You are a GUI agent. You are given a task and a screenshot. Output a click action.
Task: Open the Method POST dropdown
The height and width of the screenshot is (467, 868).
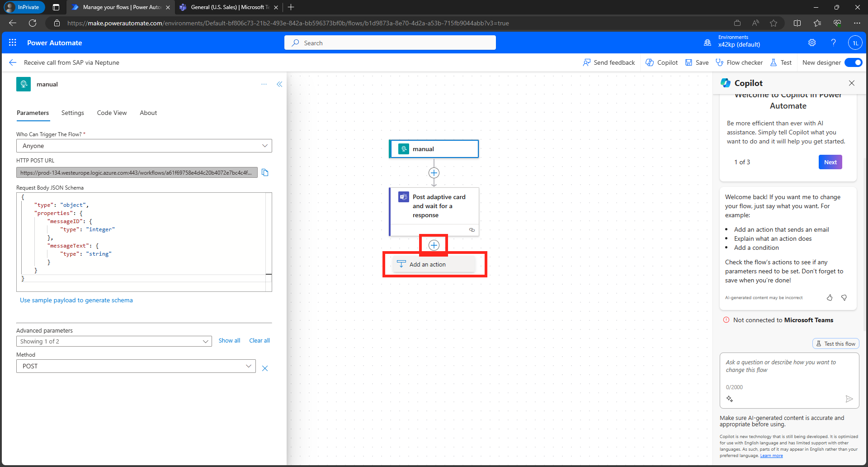(136, 366)
